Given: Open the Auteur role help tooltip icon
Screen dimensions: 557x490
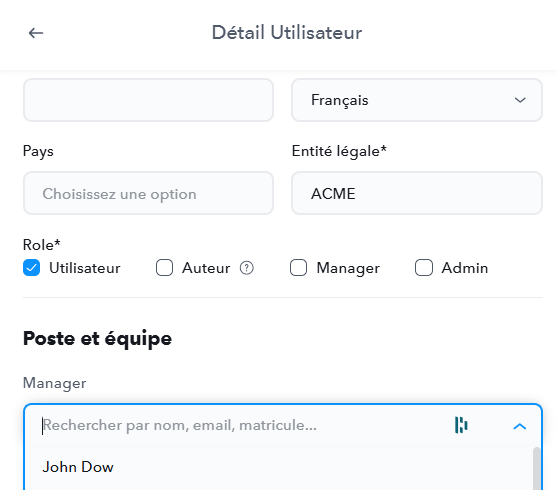Looking at the screenshot, I should 247,268.
